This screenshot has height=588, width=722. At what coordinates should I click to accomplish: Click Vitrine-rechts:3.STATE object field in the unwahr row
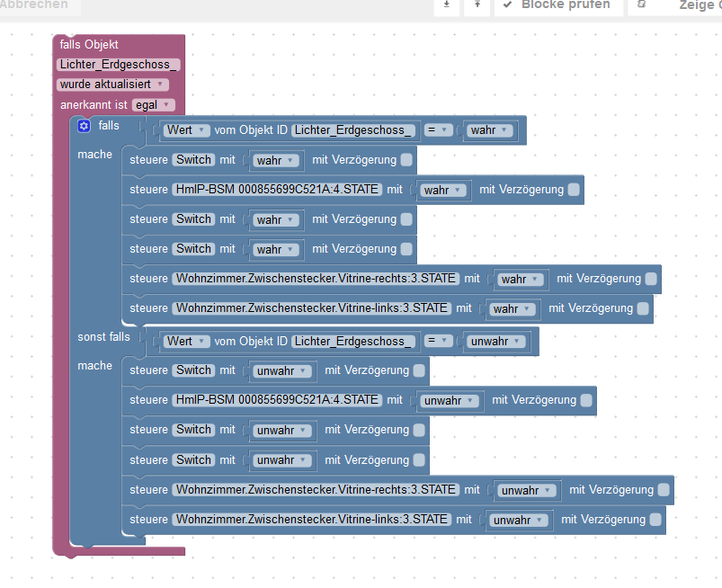pyautogui.click(x=316, y=489)
